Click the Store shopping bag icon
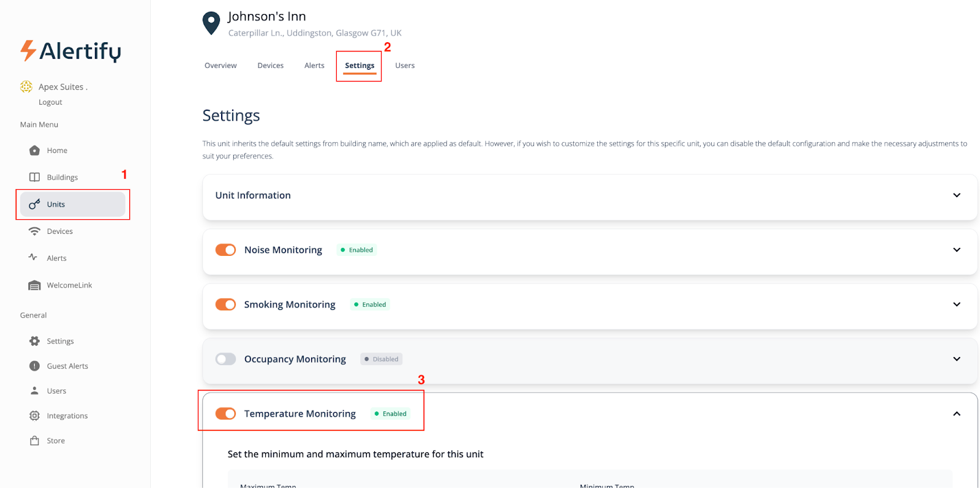The width and height of the screenshot is (980, 488). coord(35,441)
